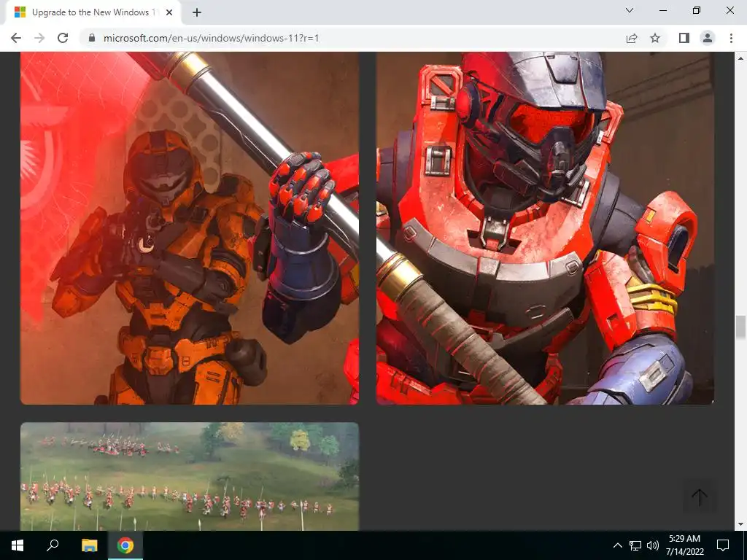Open the clock showing 5:29 AM
Image resolution: width=747 pixels, height=560 pixels.
(684, 545)
